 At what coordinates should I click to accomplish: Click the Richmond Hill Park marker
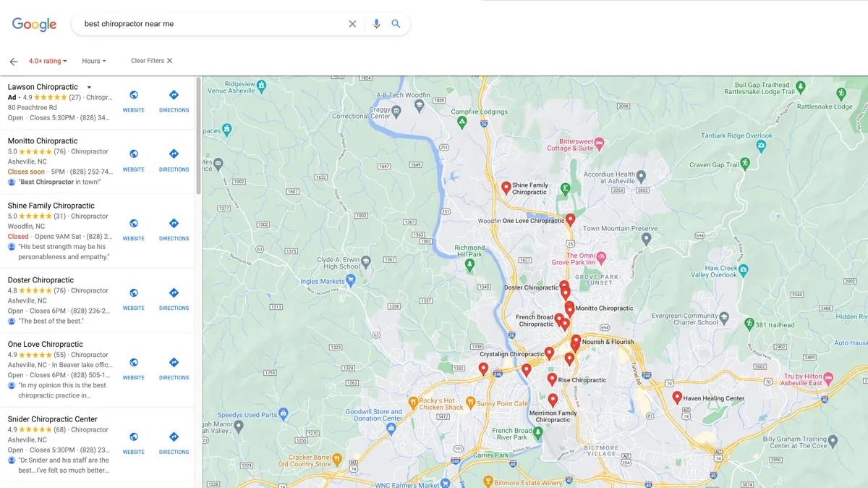point(469,265)
